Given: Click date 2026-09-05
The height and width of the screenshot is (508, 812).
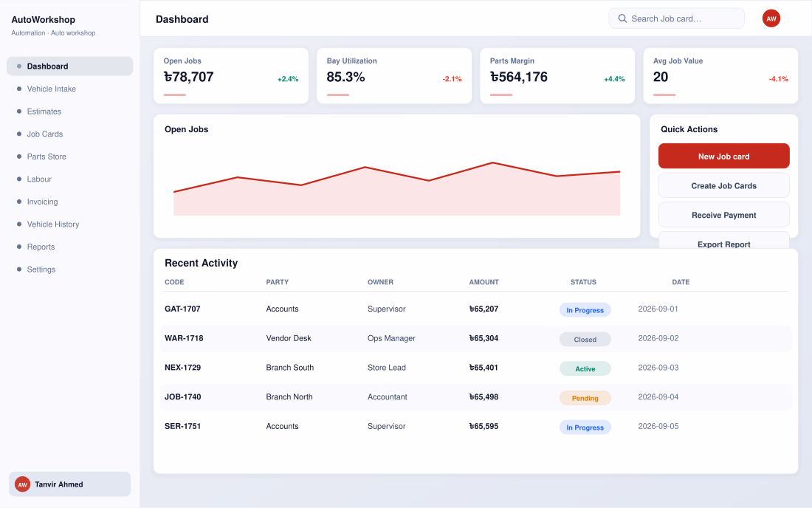Looking at the screenshot, I should point(658,426).
